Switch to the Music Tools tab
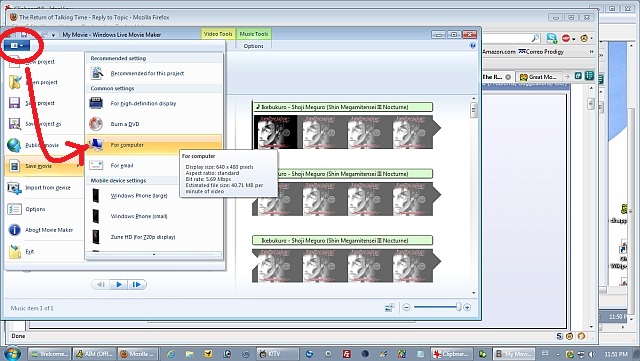The width and height of the screenshot is (640, 361). (x=253, y=34)
